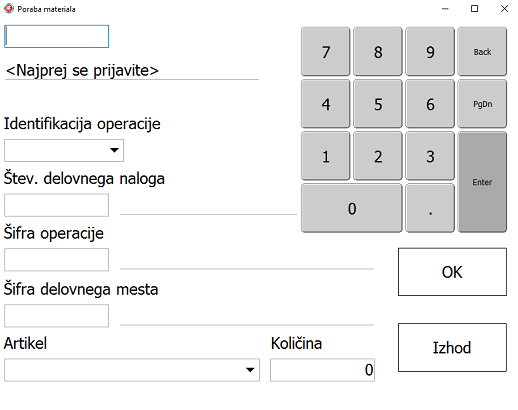Hit the tall Enter keypad button
Screen dimensions: 518x410
click(x=482, y=182)
